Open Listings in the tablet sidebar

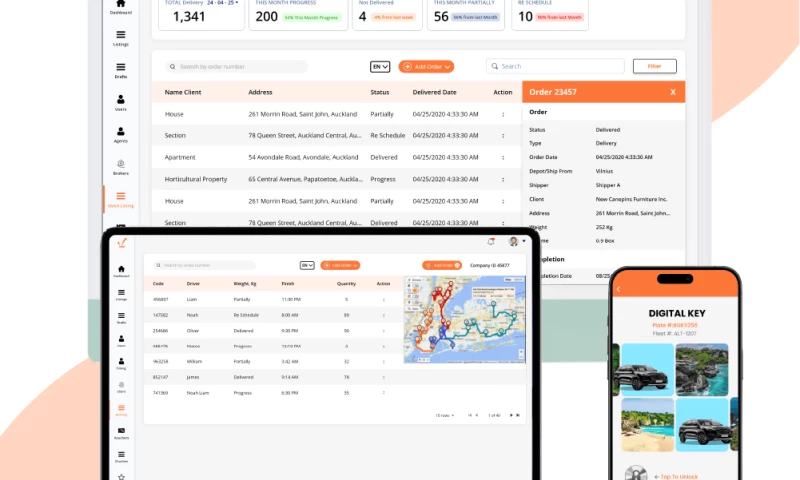pos(121,295)
